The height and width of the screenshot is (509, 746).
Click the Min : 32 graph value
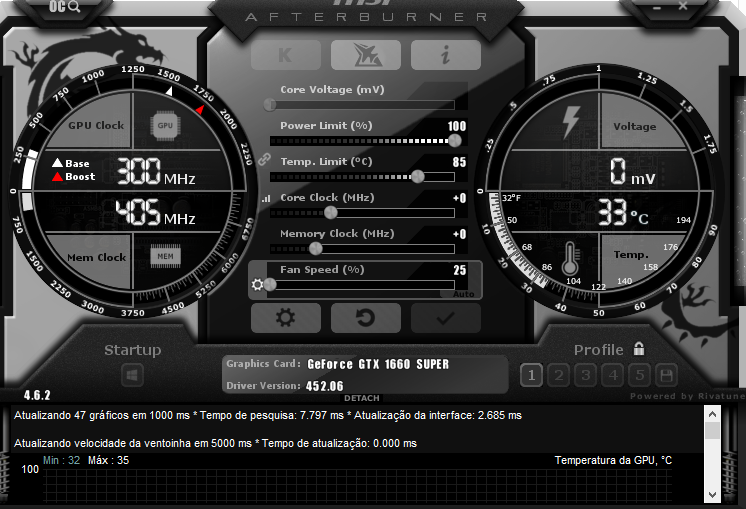61,460
